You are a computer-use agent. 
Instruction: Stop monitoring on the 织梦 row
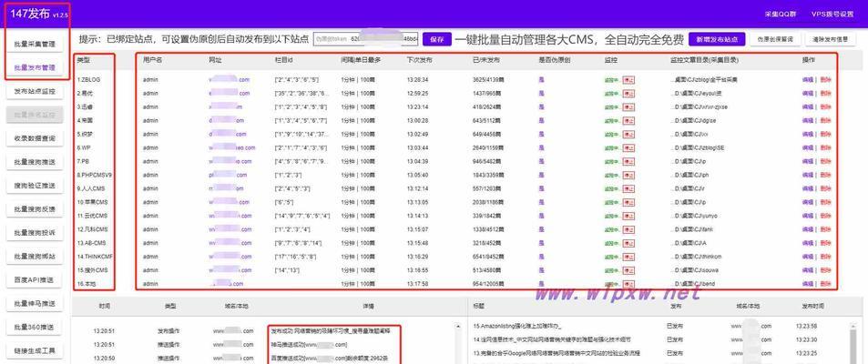[628, 135]
